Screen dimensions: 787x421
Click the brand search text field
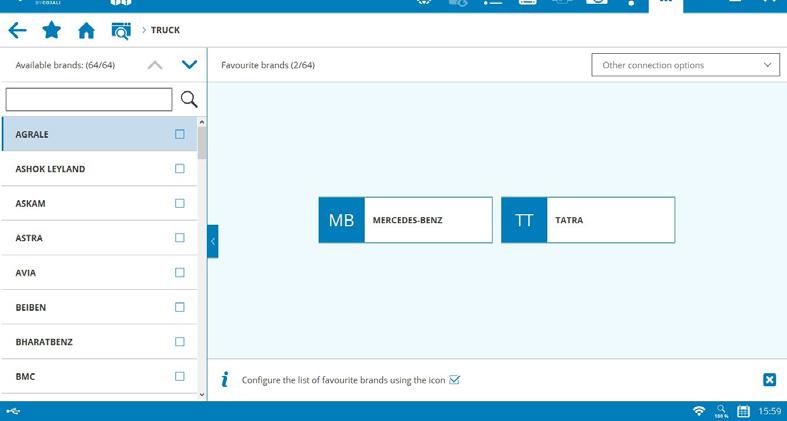pos(89,99)
